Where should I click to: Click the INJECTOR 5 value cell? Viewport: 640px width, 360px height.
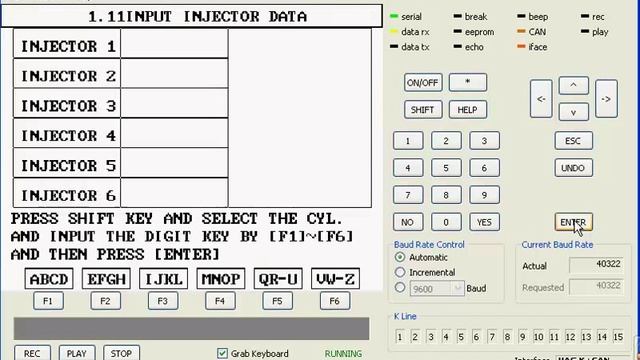point(174,163)
